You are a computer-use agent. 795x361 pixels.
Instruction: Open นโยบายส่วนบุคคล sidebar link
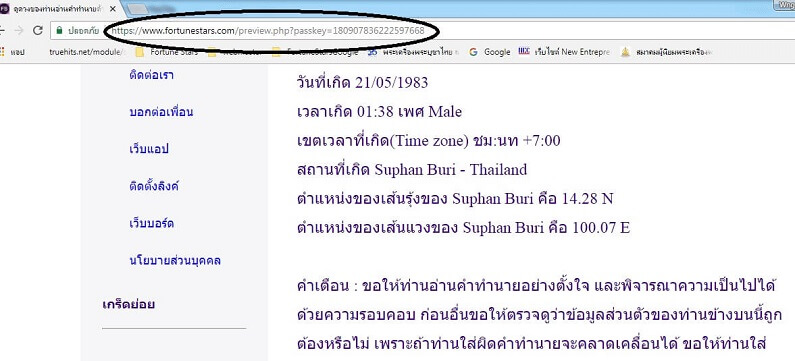tap(175, 261)
